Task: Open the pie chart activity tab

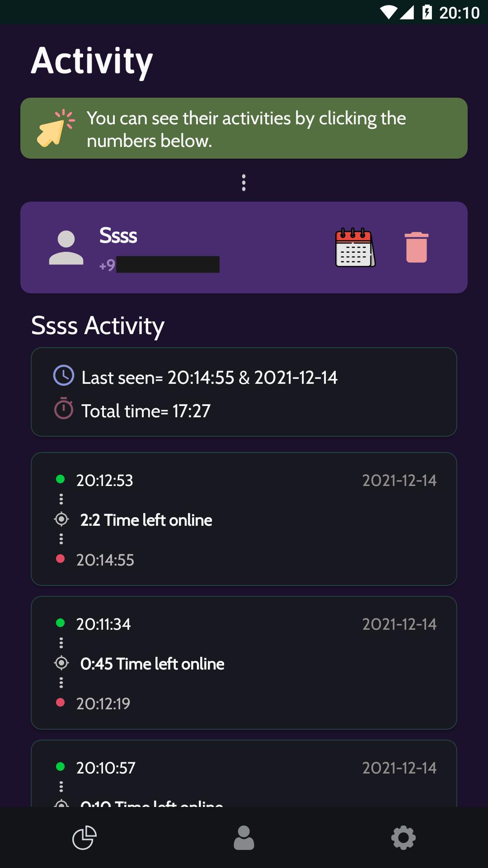Action: point(84,838)
